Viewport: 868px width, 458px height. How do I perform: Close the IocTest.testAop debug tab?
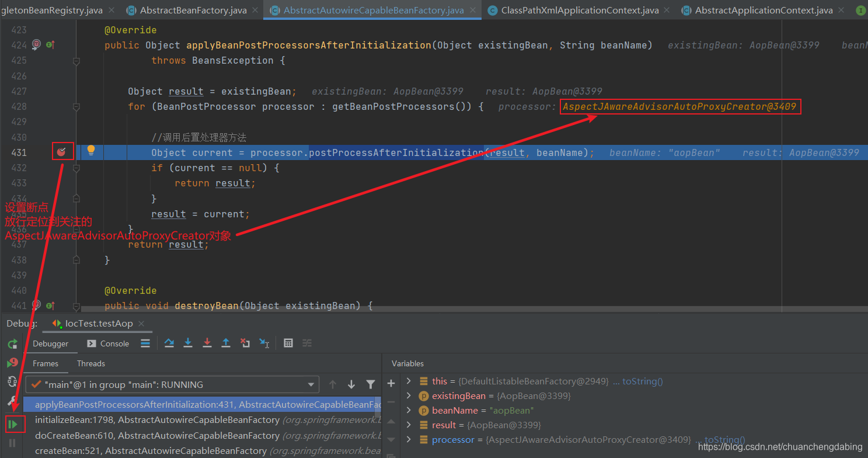pyautogui.click(x=141, y=323)
